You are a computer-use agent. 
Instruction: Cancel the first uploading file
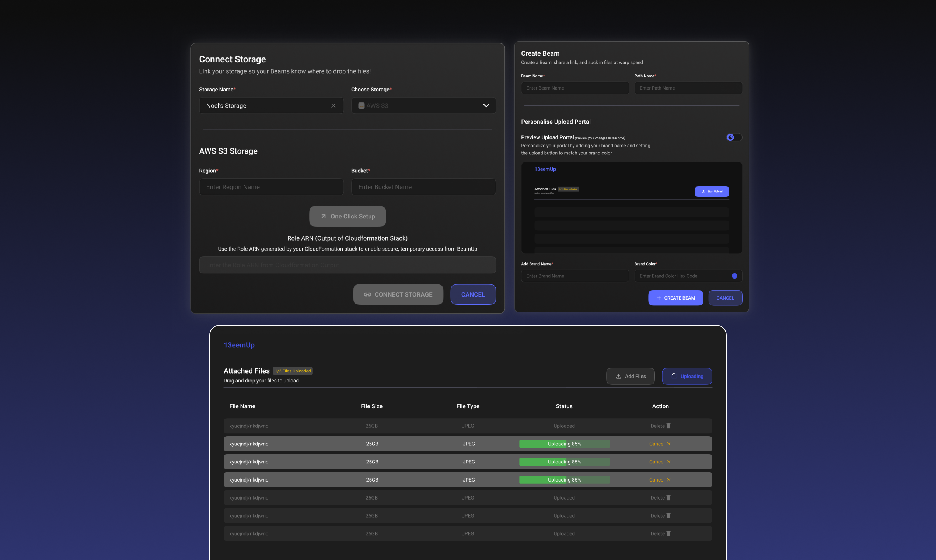point(660,444)
